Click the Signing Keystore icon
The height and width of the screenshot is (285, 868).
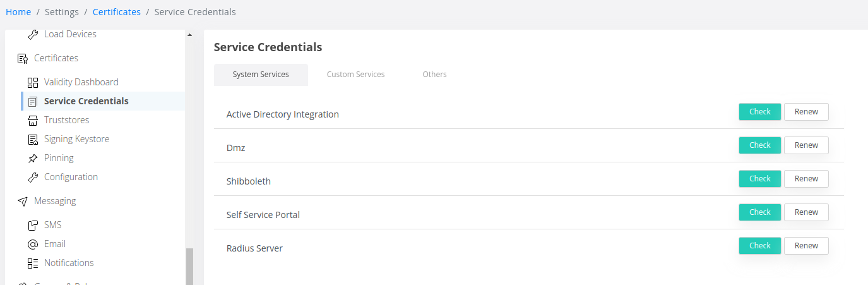(33, 139)
